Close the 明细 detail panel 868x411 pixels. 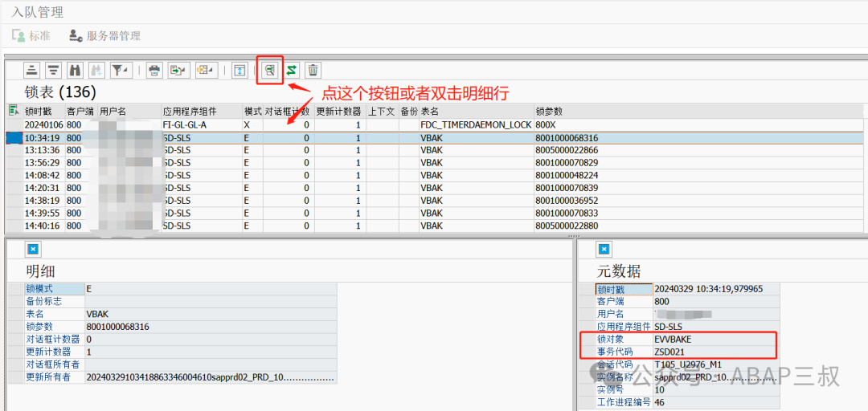click(x=33, y=250)
